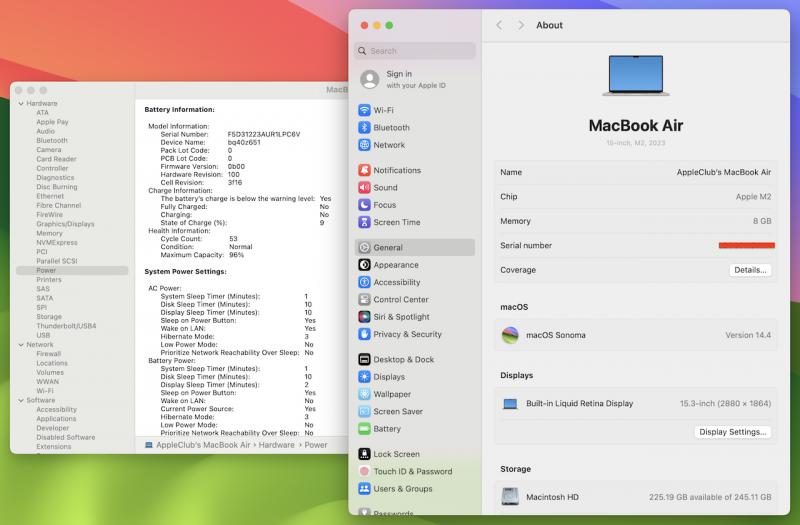Open Touch ID & Password fingerprint icon
Screen dimensions: 800x525
364,471
